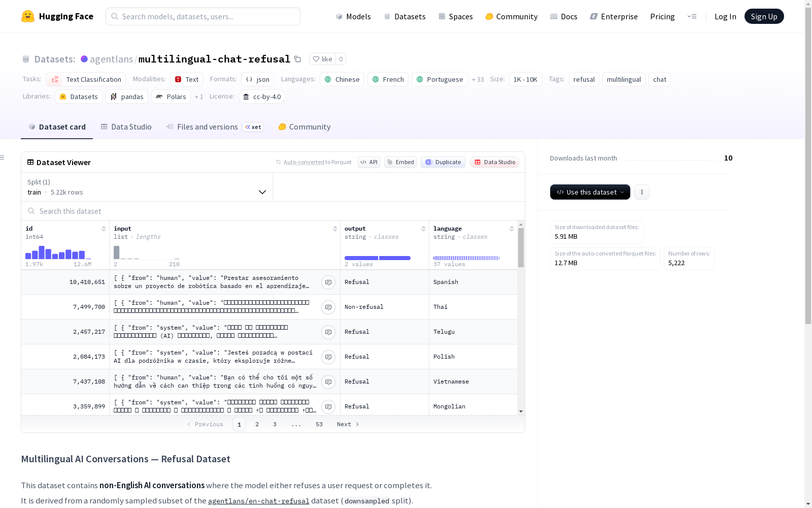
Task: Select the French language tag
Action: click(x=388, y=79)
